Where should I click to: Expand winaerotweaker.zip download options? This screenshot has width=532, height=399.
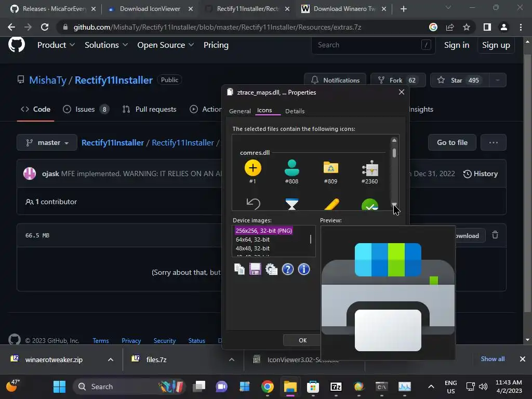(111, 360)
